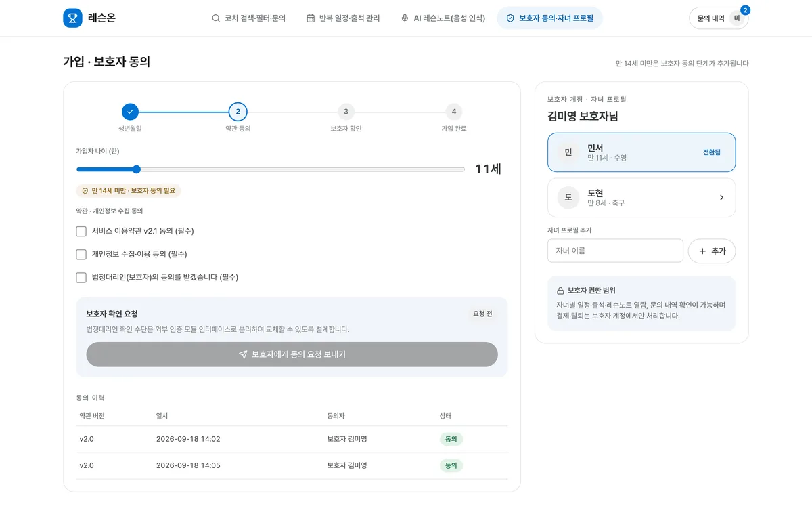Click the plus icon in 추가 button
The image size is (812, 508).
pos(702,251)
